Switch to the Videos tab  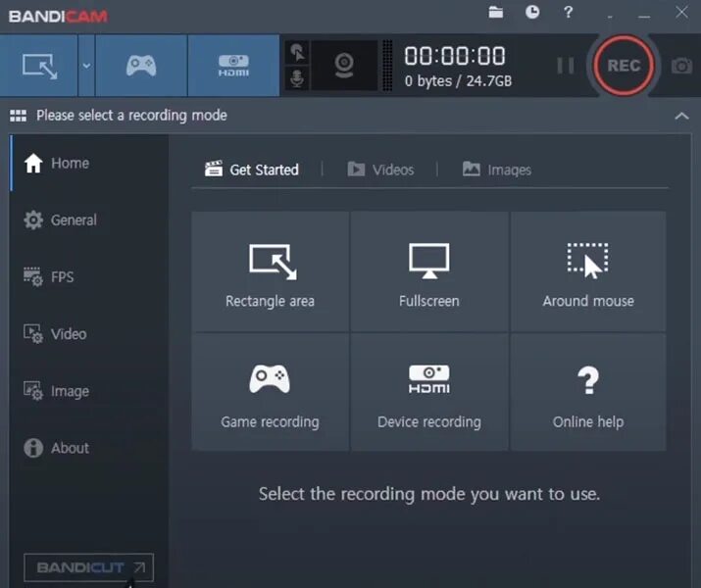coord(381,170)
